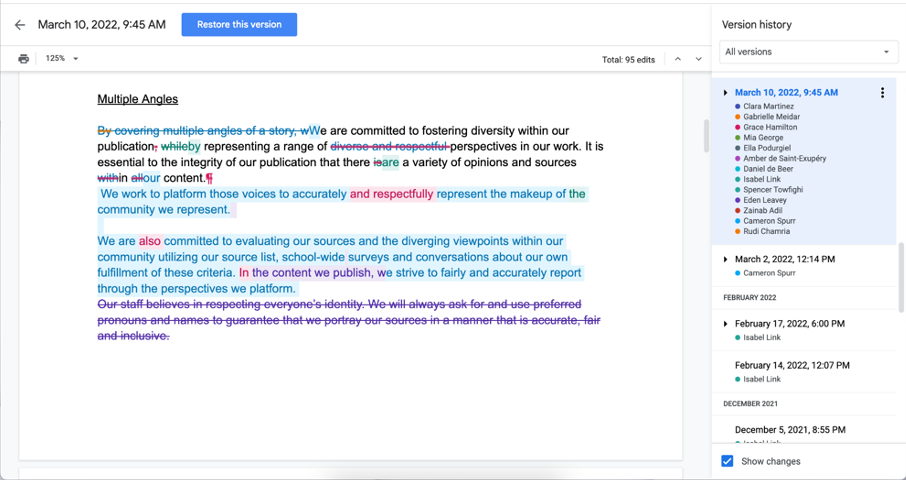Open the All versions dropdown
The image size is (906, 480).
(x=808, y=52)
